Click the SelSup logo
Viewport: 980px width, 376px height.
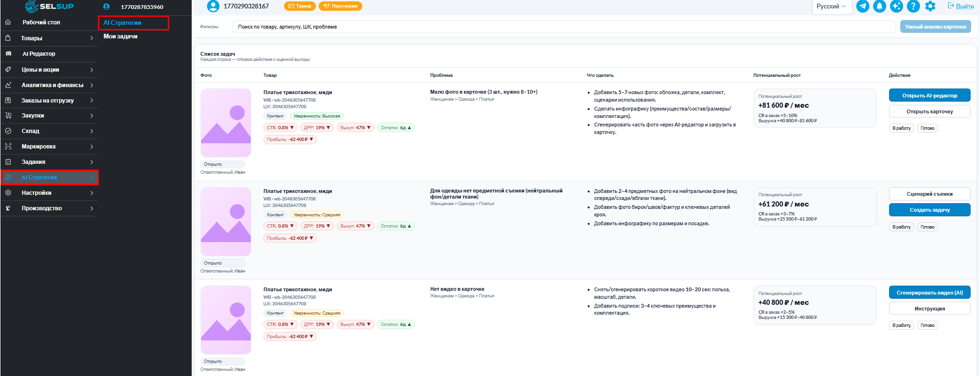tap(49, 7)
